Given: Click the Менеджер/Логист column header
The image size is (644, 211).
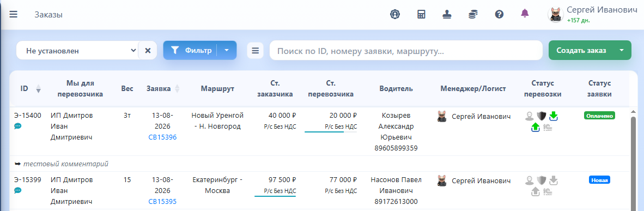Looking at the screenshot, I should 473,88.
